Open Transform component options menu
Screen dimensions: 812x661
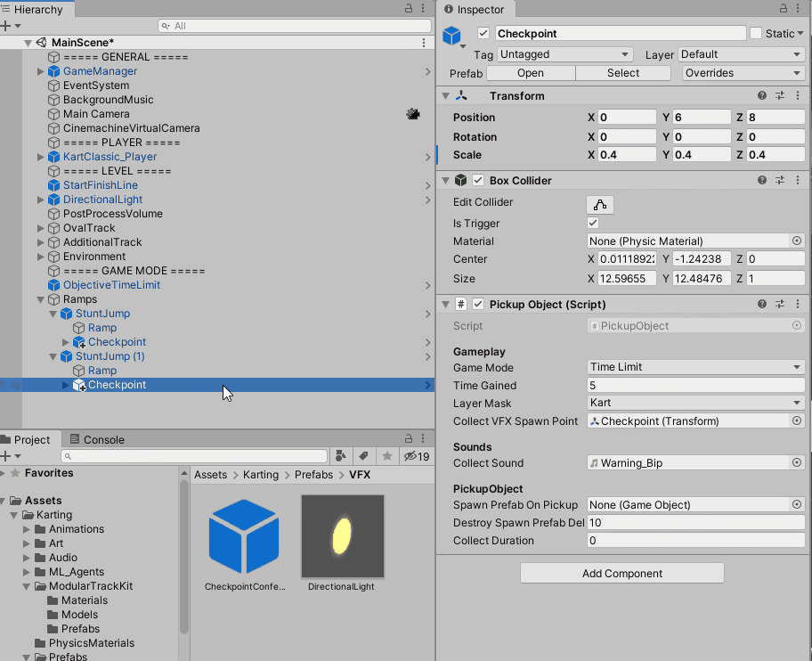pos(798,95)
